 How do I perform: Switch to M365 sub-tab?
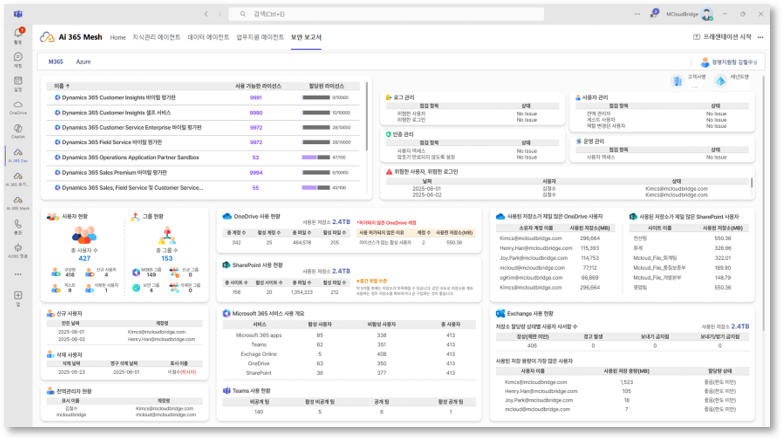pos(55,62)
